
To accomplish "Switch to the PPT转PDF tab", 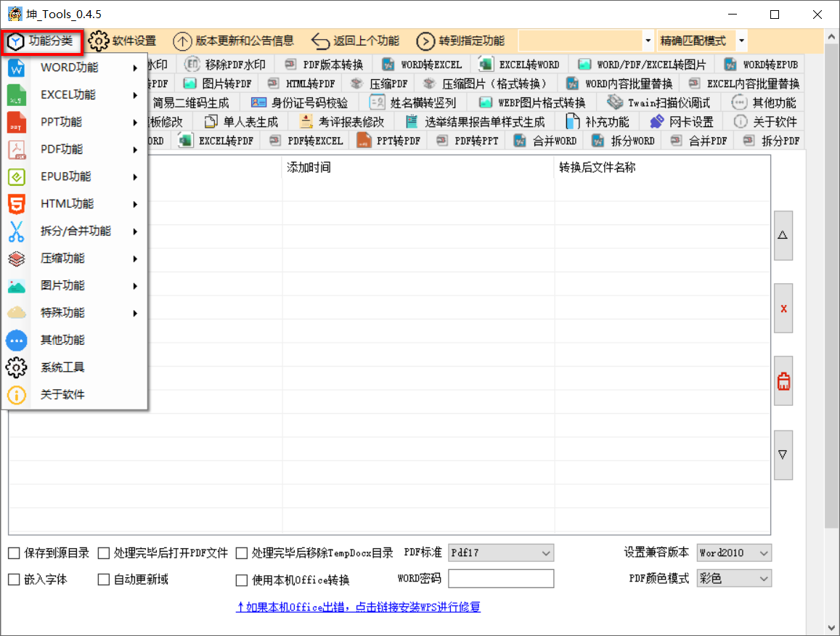I will (x=388, y=142).
